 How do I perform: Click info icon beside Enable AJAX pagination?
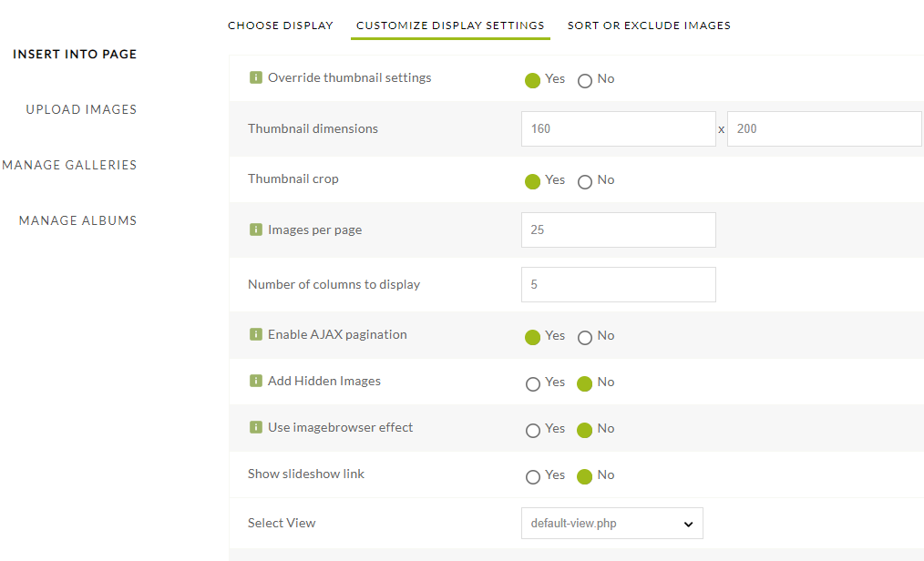(256, 334)
